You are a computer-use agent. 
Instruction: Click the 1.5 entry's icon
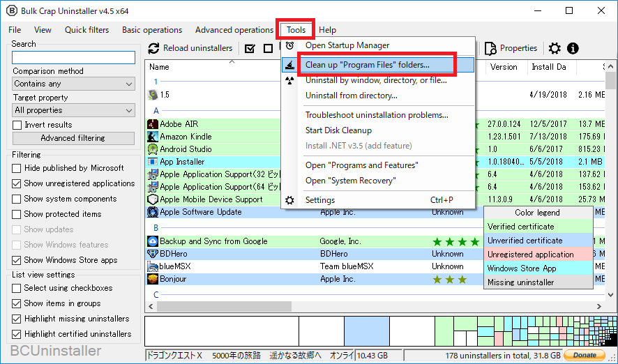point(153,95)
